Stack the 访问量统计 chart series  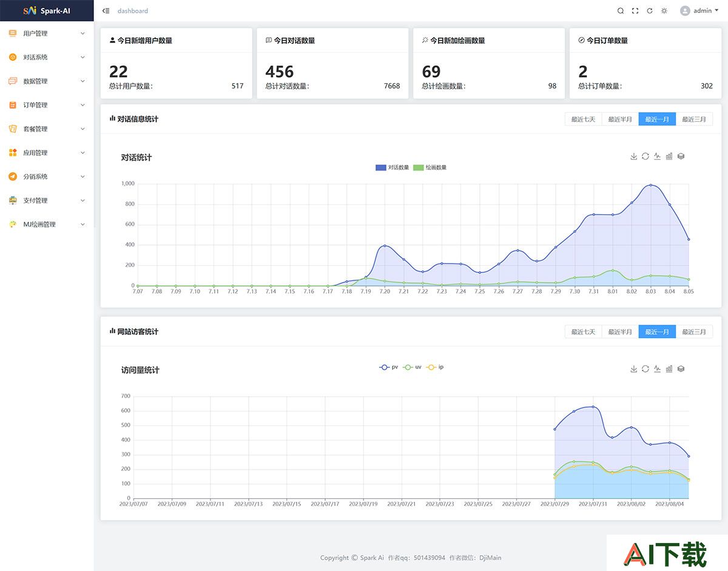(681, 369)
